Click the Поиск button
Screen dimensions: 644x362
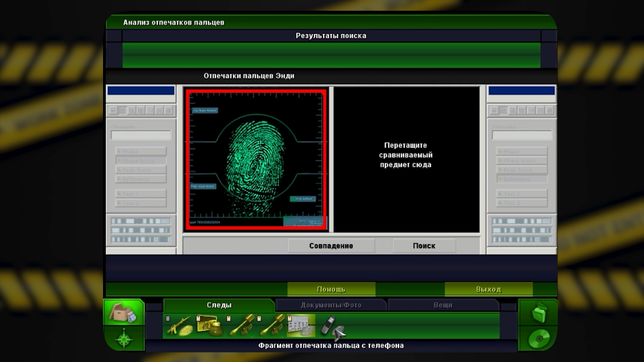[x=424, y=246]
